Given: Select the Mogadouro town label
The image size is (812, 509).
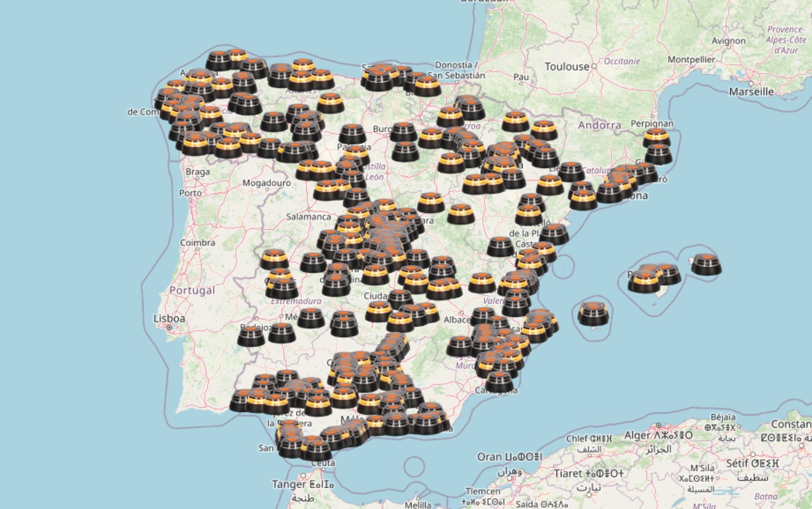Looking at the screenshot, I should [x=266, y=183].
